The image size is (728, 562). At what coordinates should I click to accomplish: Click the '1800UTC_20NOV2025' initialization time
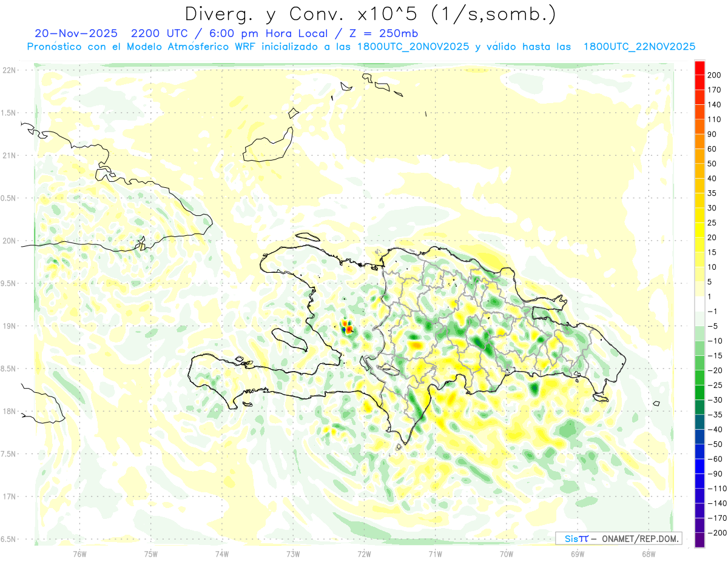tap(413, 47)
